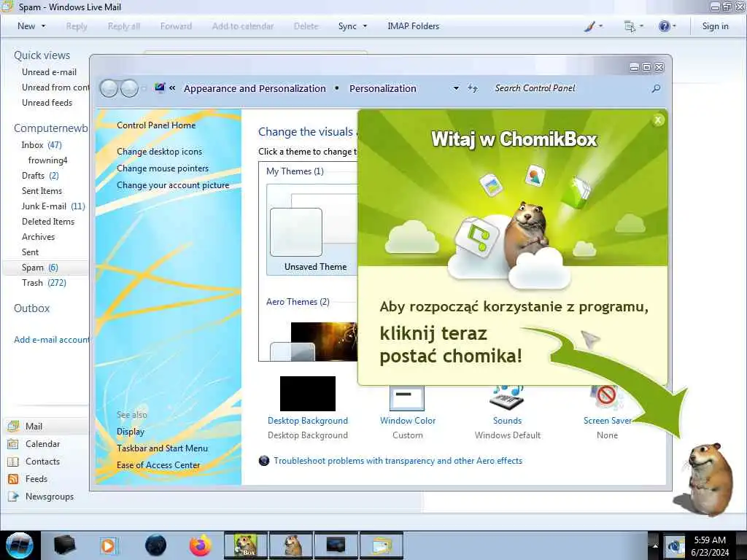Click the Control Panel back arrow button

(109, 88)
